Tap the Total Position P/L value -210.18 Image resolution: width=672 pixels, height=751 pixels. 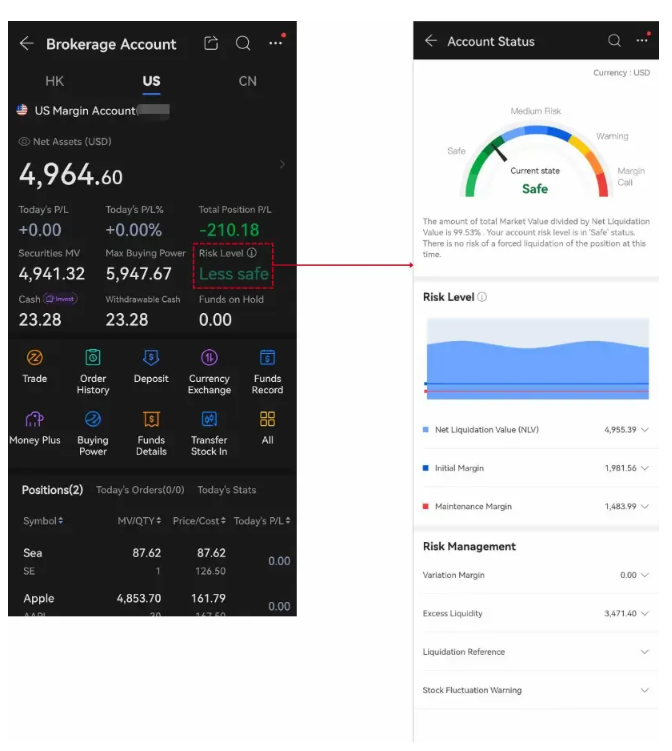[229, 230]
